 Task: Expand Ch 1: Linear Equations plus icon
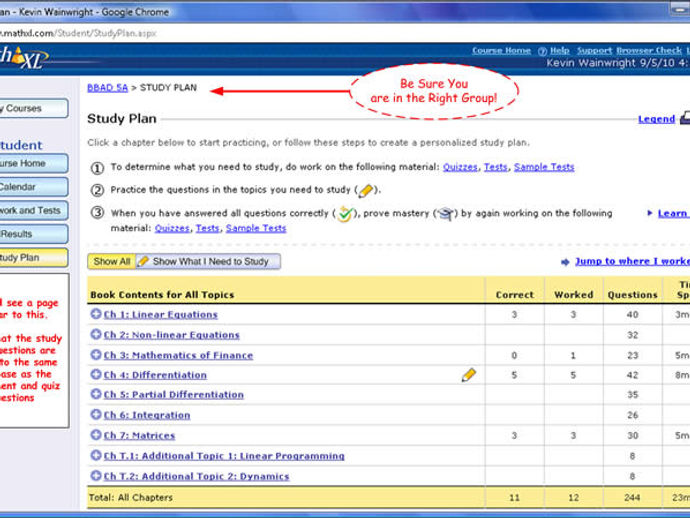pyautogui.click(x=96, y=314)
